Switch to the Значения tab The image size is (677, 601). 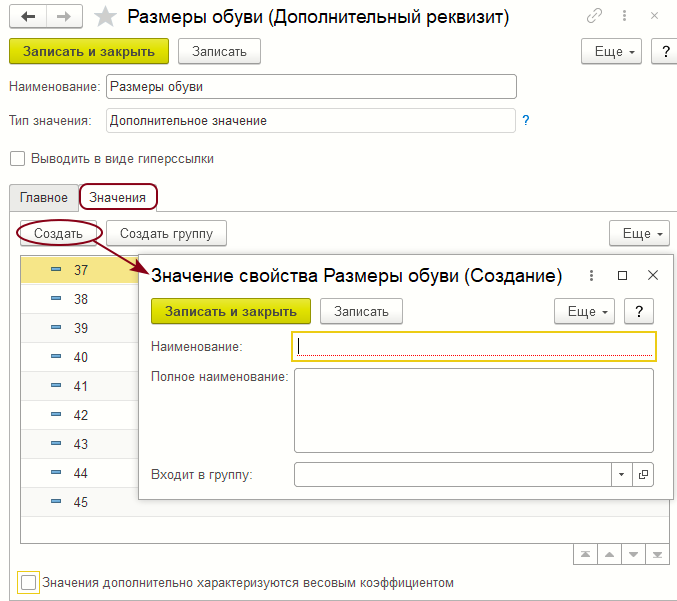click(x=118, y=198)
